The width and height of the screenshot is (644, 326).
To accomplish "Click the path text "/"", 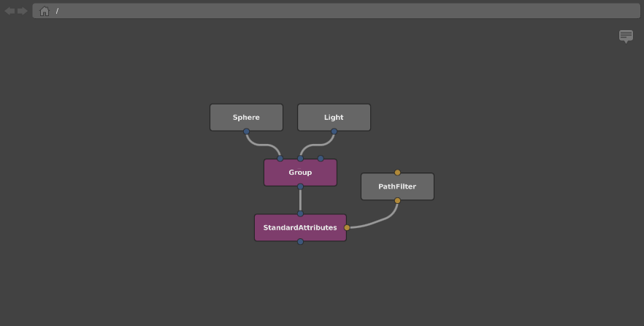I will pyautogui.click(x=57, y=11).
